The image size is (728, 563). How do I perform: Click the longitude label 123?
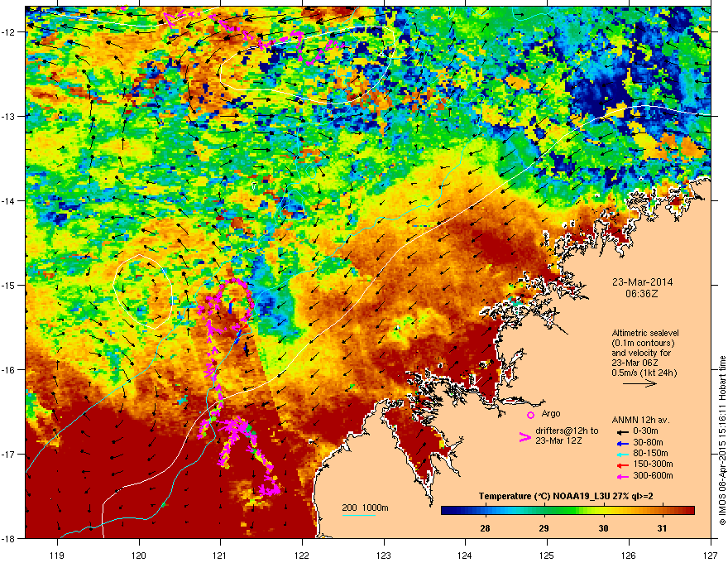pos(384,555)
